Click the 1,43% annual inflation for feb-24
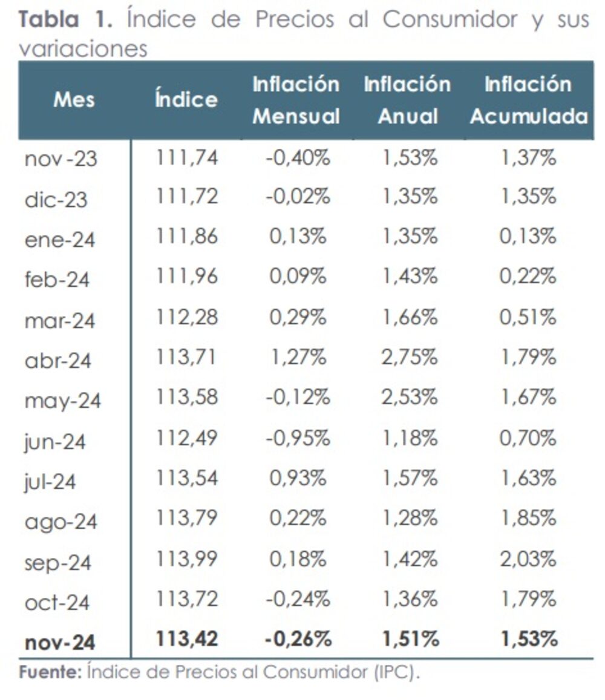605x700 pixels. (x=409, y=277)
